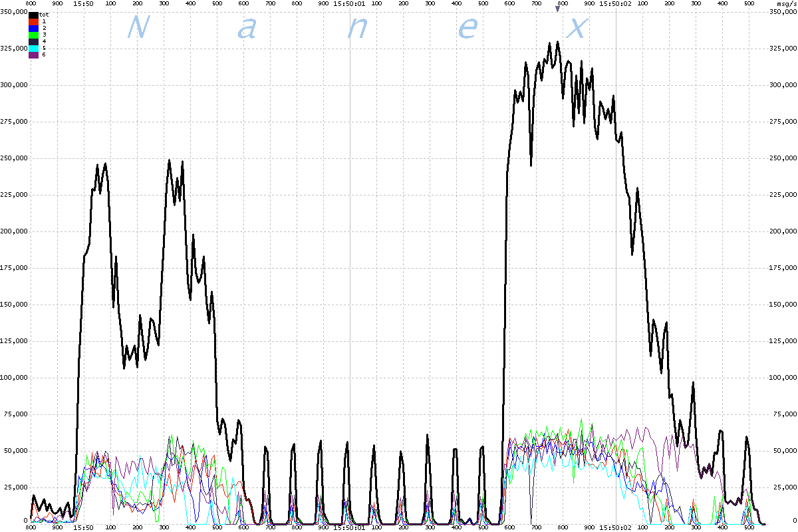Click the green legend swatch for series 3
Image resolution: width=798 pixels, height=532 pixels.
(34, 35)
